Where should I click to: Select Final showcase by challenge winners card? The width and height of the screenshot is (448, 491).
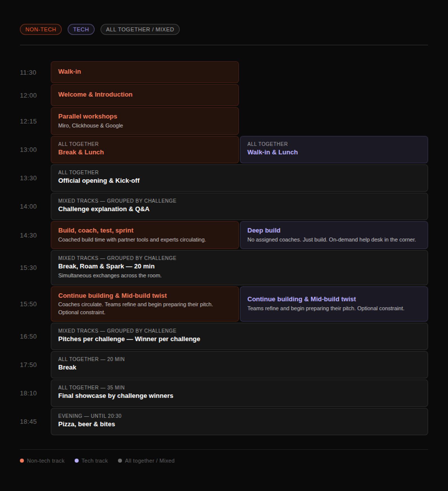click(239, 393)
